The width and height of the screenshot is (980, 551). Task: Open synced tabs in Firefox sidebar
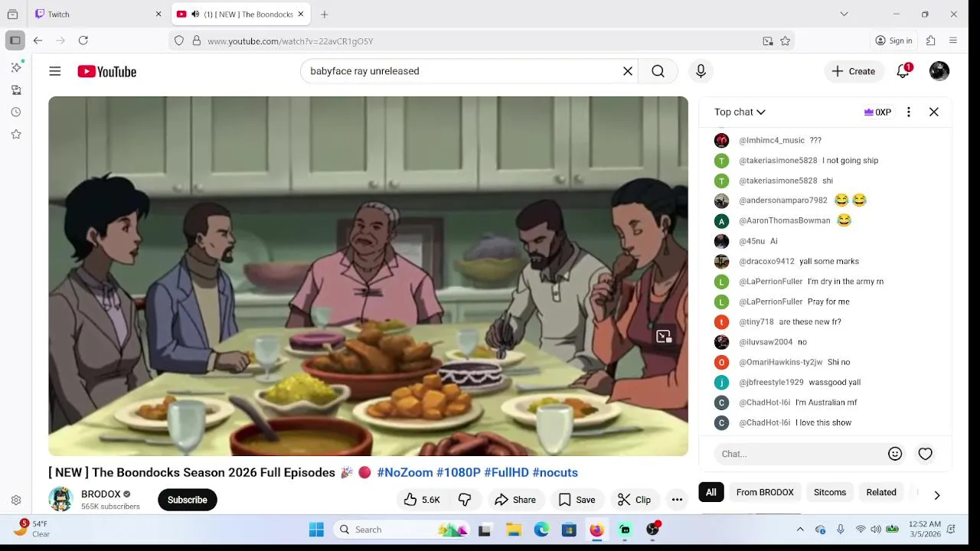pyautogui.click(x=16, y=90)
